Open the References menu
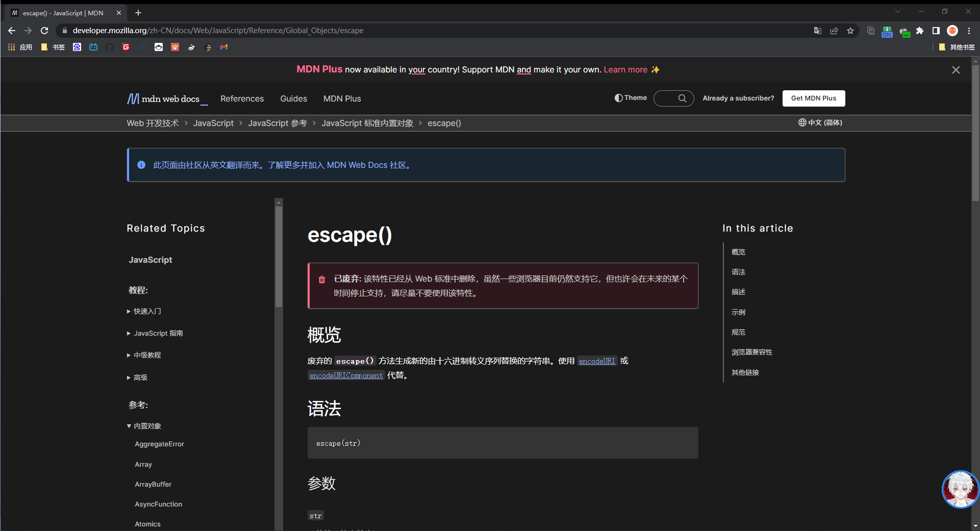The image size is (980, 531). click(242, 98)
